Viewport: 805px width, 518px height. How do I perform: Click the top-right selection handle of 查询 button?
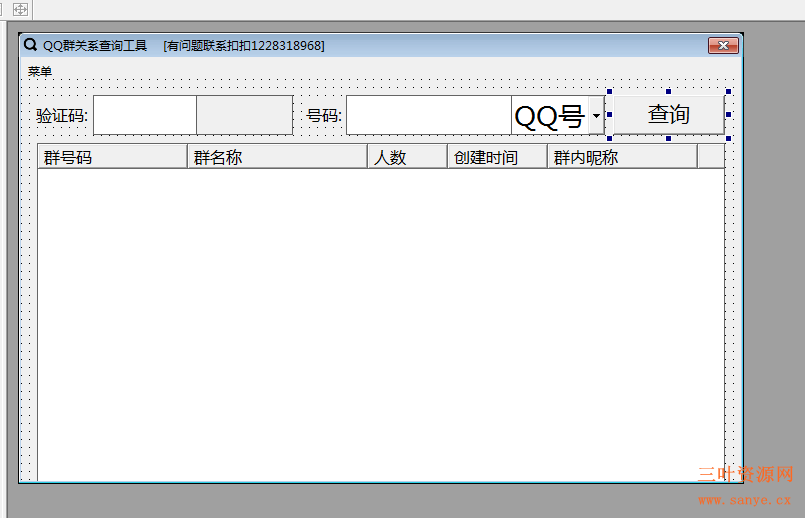[x=728, y=91]
